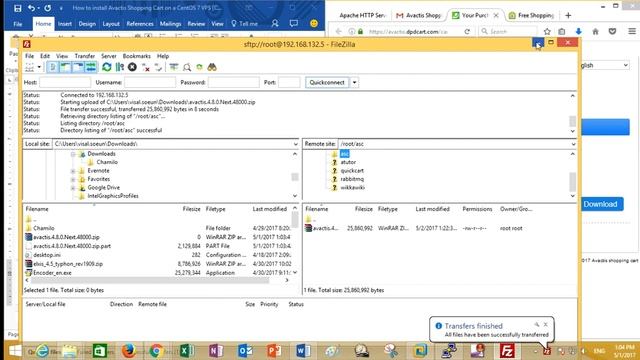
Task: Expand the Favorites folder in local tree
Action: (73, 179)
